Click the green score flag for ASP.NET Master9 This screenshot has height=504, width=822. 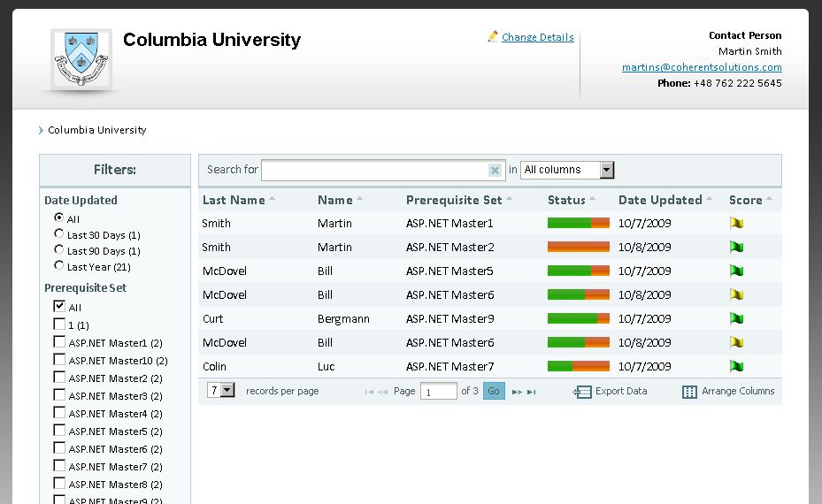(x=736, y=318)
